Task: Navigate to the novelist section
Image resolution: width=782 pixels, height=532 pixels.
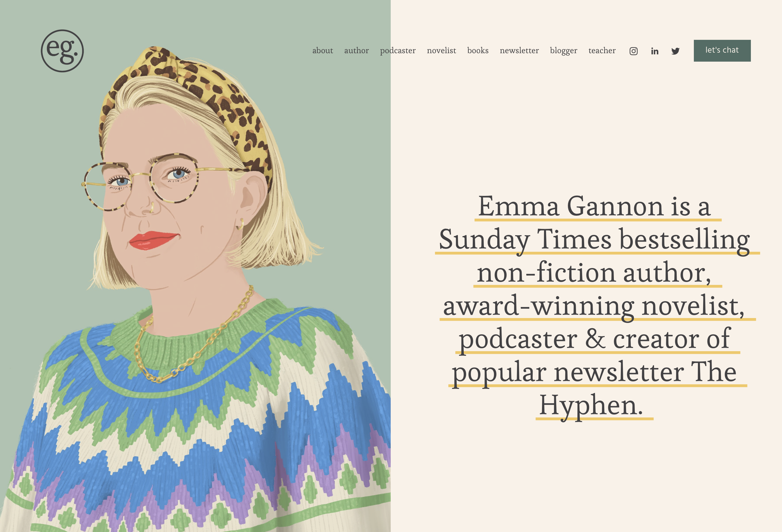Action: tap(441, 51)
